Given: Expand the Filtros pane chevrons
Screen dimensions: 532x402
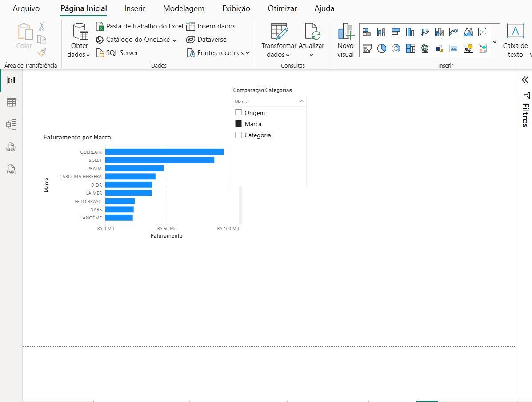Looking at the screenshot, I should [525, 80].
